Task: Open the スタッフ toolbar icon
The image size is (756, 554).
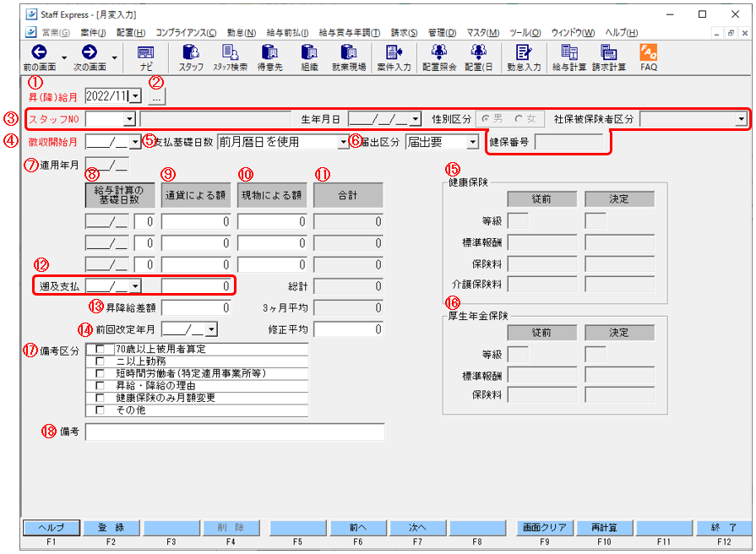Action: [x=191, y=52]
